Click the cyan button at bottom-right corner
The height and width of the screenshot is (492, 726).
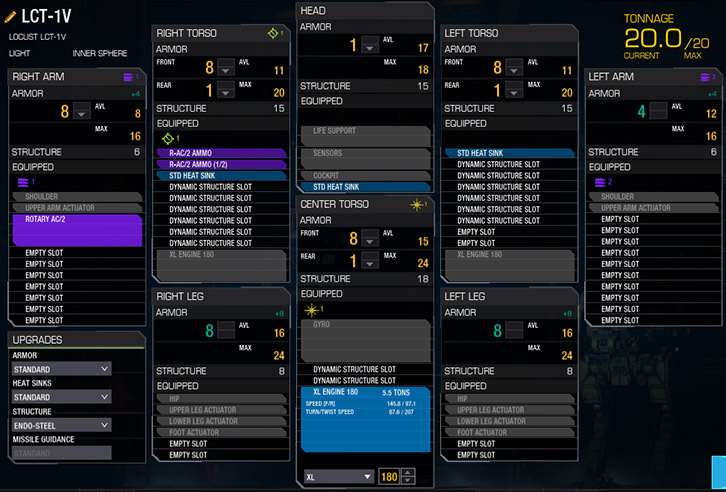point(719,472)
